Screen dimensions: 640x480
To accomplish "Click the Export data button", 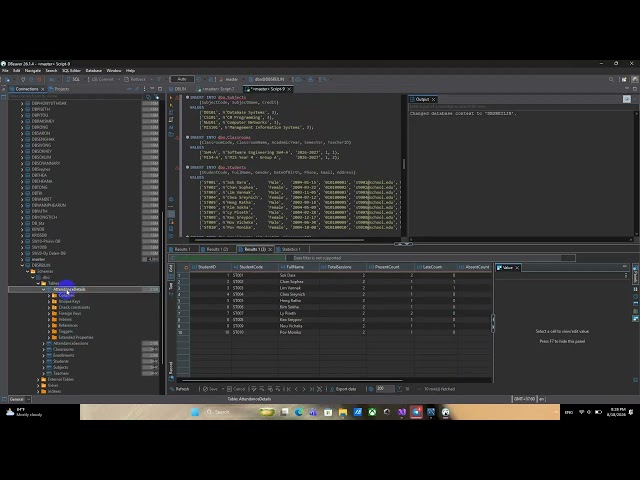I will (343, 389).
